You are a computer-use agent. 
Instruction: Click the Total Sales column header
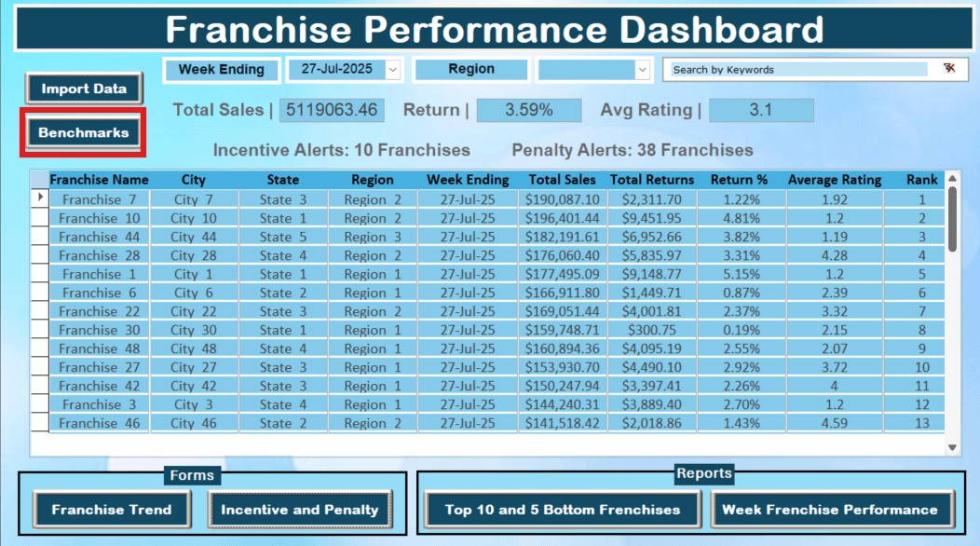[x=562, y=179]
